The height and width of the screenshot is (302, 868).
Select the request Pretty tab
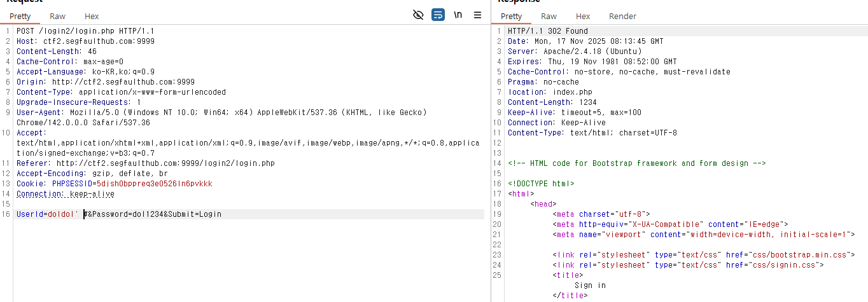click(x=20, y=17)
